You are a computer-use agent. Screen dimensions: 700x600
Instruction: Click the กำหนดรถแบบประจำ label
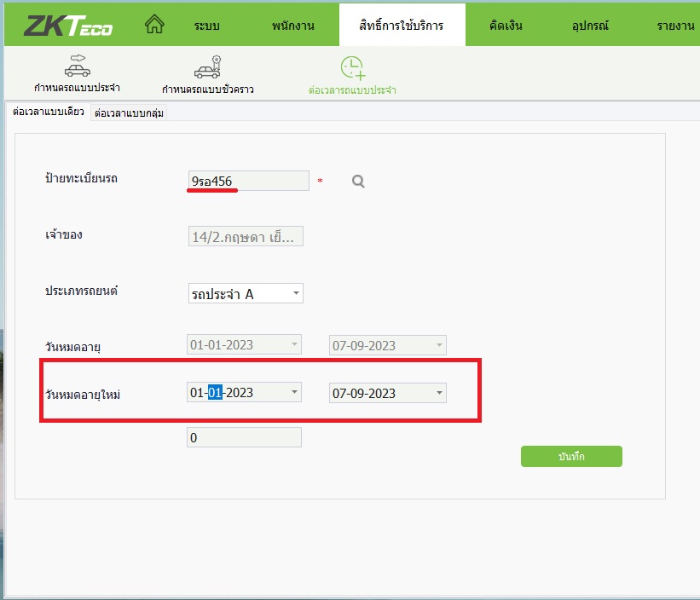tap(78, 88)
